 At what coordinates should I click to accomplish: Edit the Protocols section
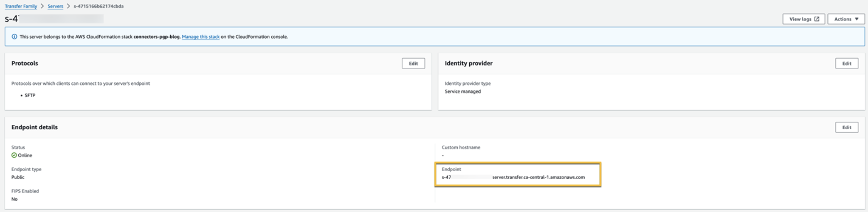click(x=413, y=64)
